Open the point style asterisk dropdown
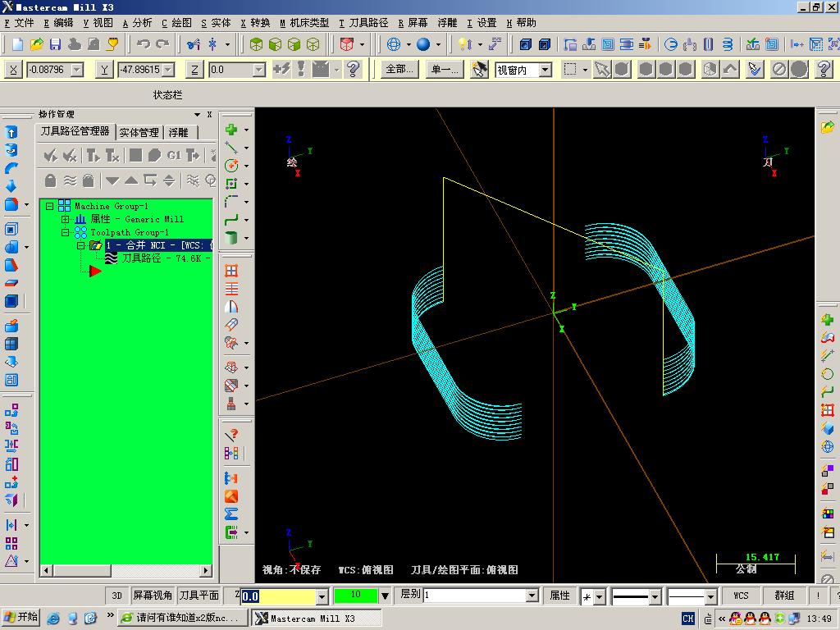Image resolution: width=840 pixels, height=630 pixels. point(599,596)
